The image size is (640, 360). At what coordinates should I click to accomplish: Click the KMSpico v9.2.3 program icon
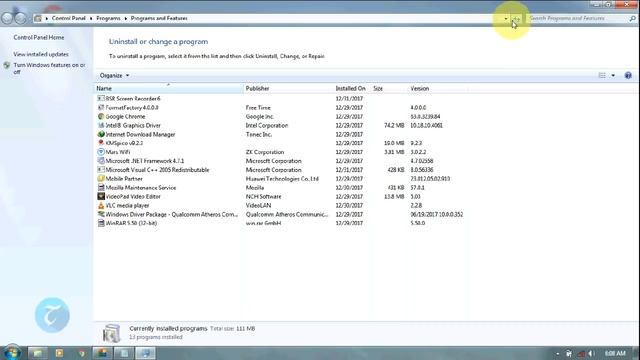point(101,143)
